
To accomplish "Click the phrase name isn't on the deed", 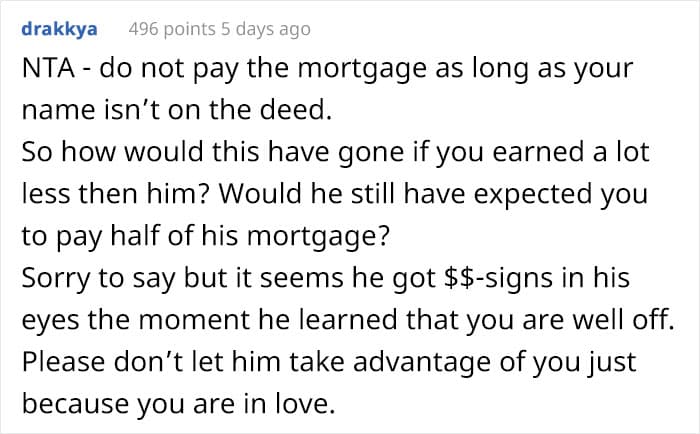I will pos(177,109).
